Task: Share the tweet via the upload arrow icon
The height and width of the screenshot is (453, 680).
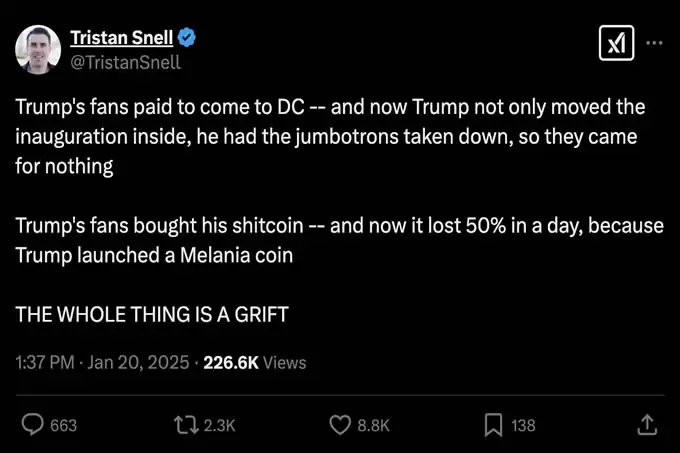Action: pos(647,425)
